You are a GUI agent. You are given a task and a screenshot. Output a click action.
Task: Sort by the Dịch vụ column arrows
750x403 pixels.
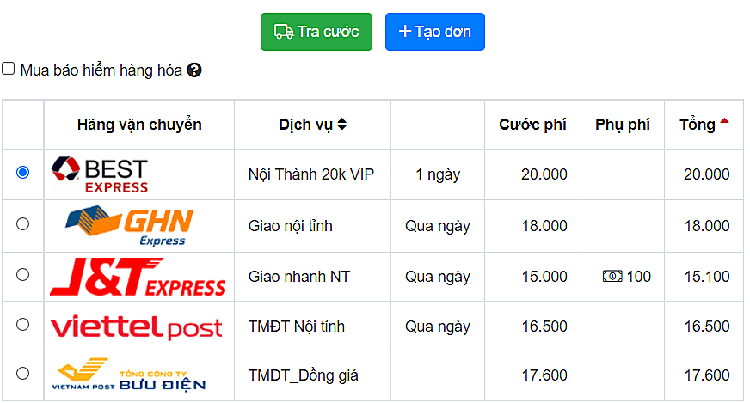(x=343, y=125)
